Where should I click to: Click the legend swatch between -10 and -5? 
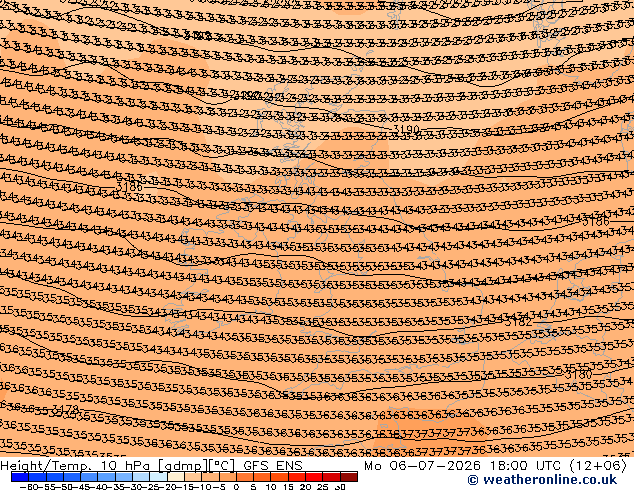[211, 477]
